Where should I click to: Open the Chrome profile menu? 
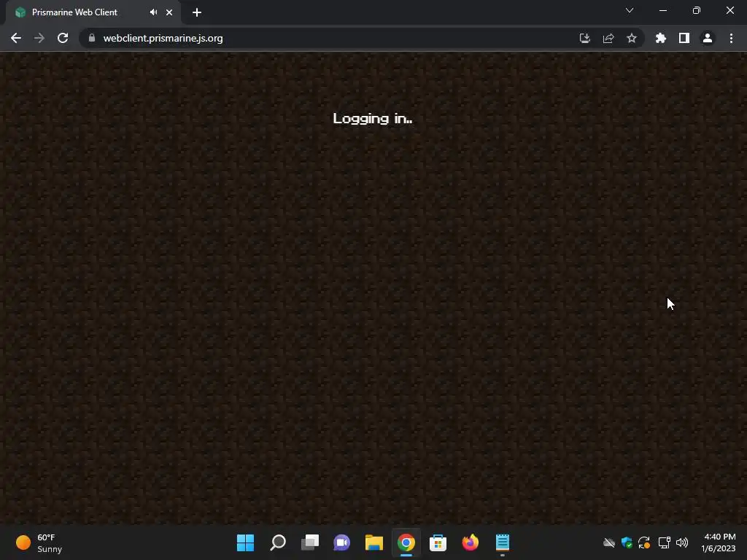tap(708, 38)
